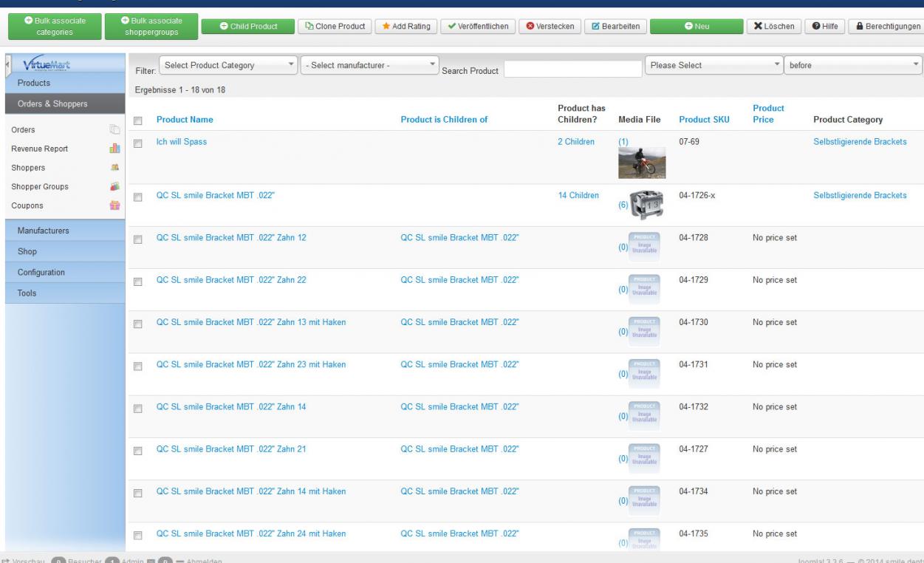This screenshot has width=924, height=563.
Task: Expand the Select manufacturer dropdown
Action: [369, 66]
